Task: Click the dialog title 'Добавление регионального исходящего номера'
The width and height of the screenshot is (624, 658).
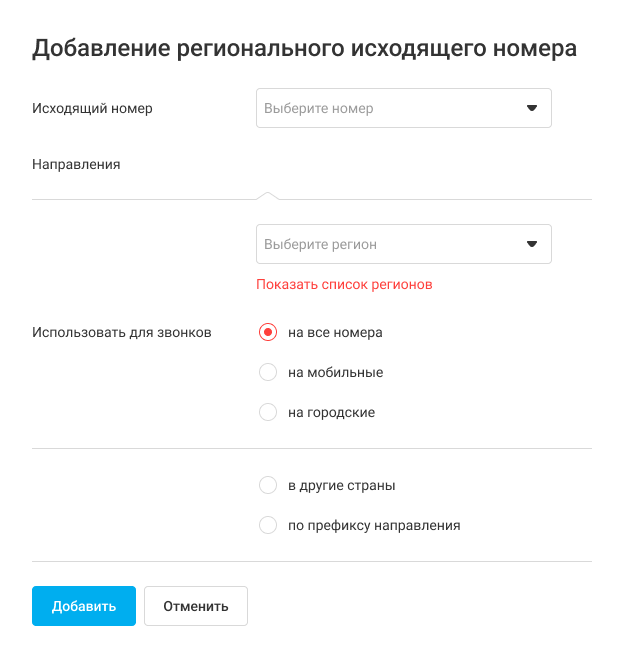Action: pos(304,48)
